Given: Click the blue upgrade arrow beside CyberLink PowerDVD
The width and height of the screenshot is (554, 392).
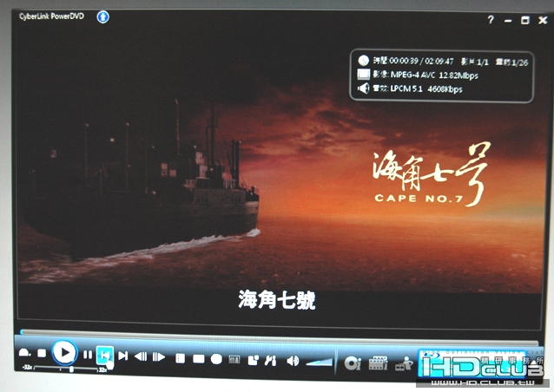Looking at the screenshot, I should (102, 16).
